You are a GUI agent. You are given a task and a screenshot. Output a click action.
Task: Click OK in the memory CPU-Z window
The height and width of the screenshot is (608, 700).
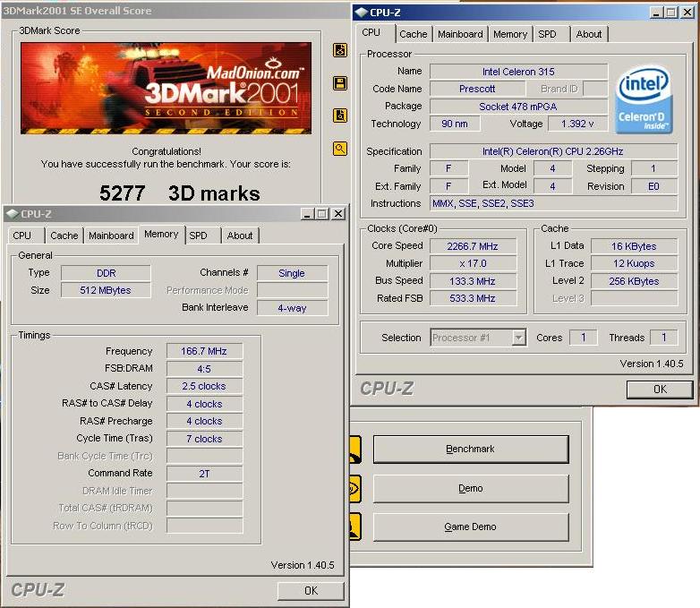(311, 591)
